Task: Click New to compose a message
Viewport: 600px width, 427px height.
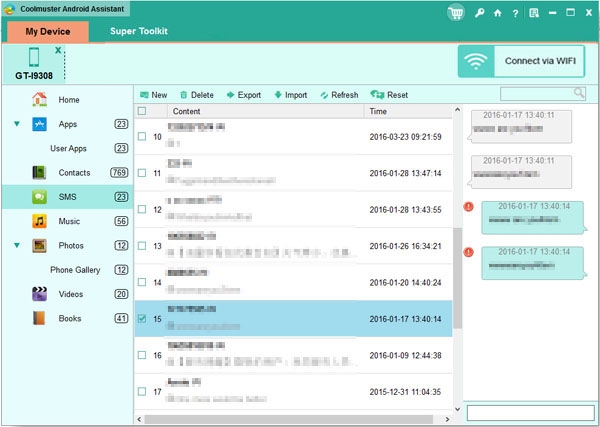Action: pos(154,95)
